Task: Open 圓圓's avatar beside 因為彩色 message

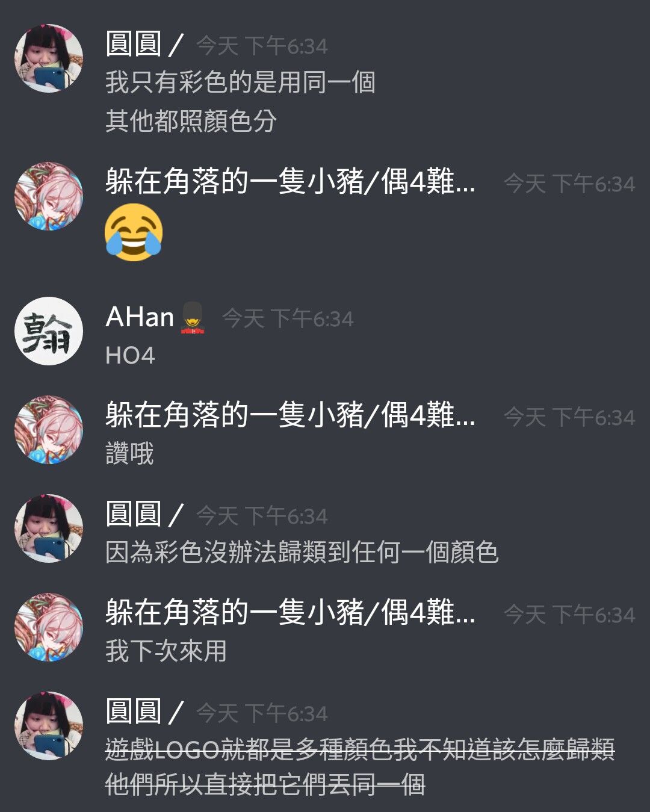Action: tap(49, 528)
